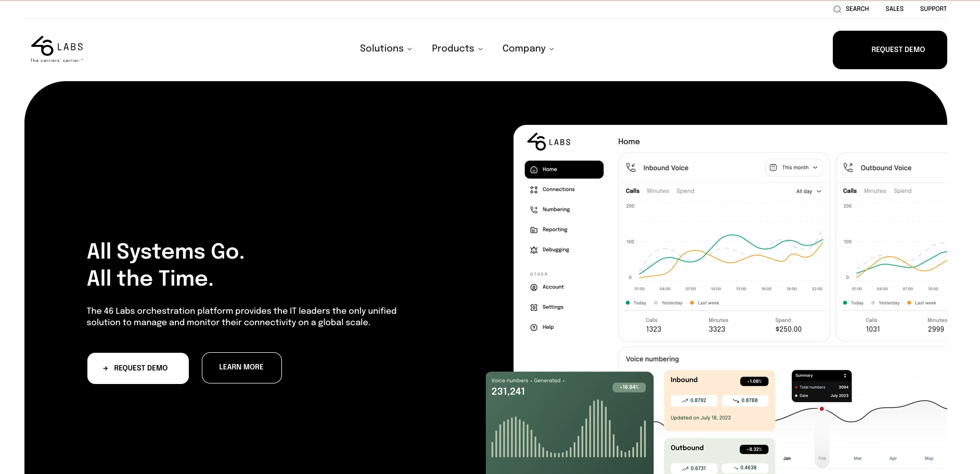Open the Summary card three-dot menu
Image resolution: width=980 pixels, height=474 pixels.
click(845, 376)
